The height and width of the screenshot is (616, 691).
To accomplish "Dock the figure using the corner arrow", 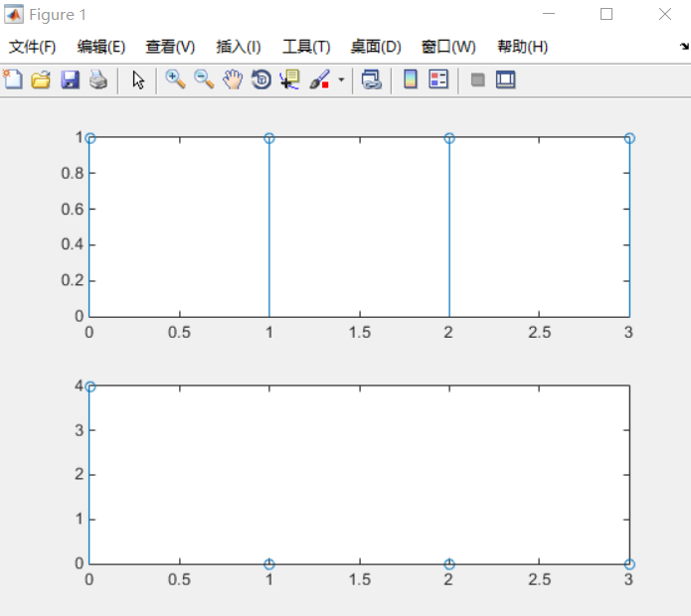I will click(684, 47).
